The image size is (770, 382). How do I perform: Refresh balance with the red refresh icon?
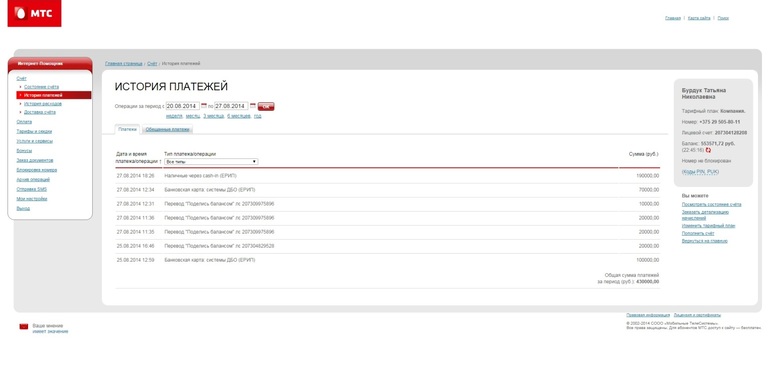(x=709, y=150)
